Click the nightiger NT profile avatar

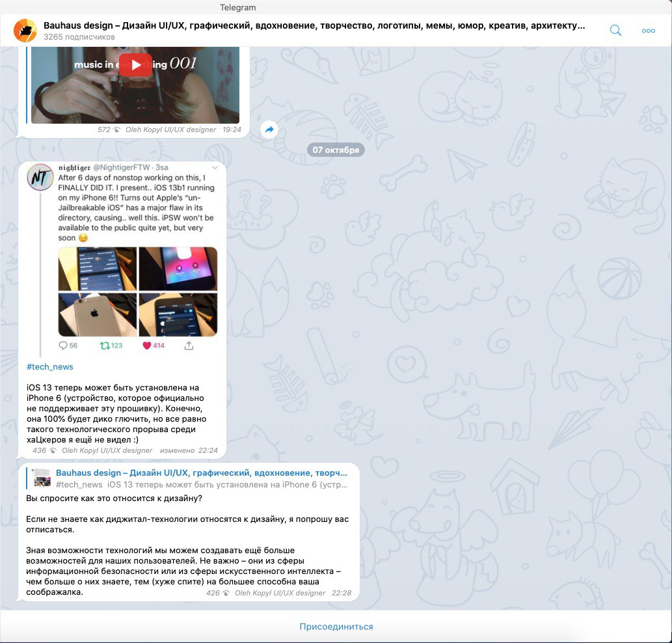40,177
